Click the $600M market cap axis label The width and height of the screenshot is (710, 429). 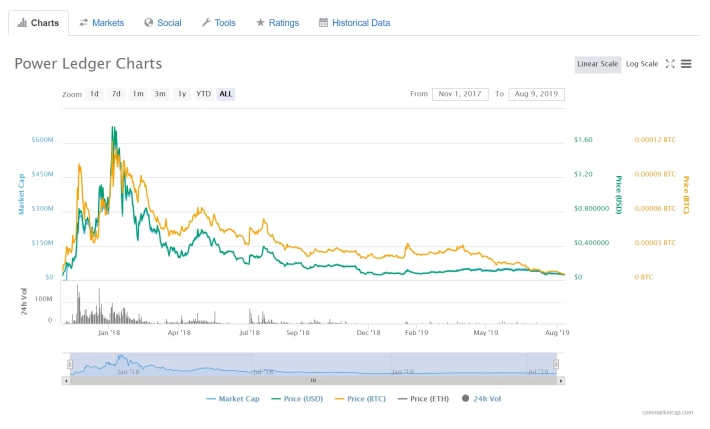coord(43,140)
